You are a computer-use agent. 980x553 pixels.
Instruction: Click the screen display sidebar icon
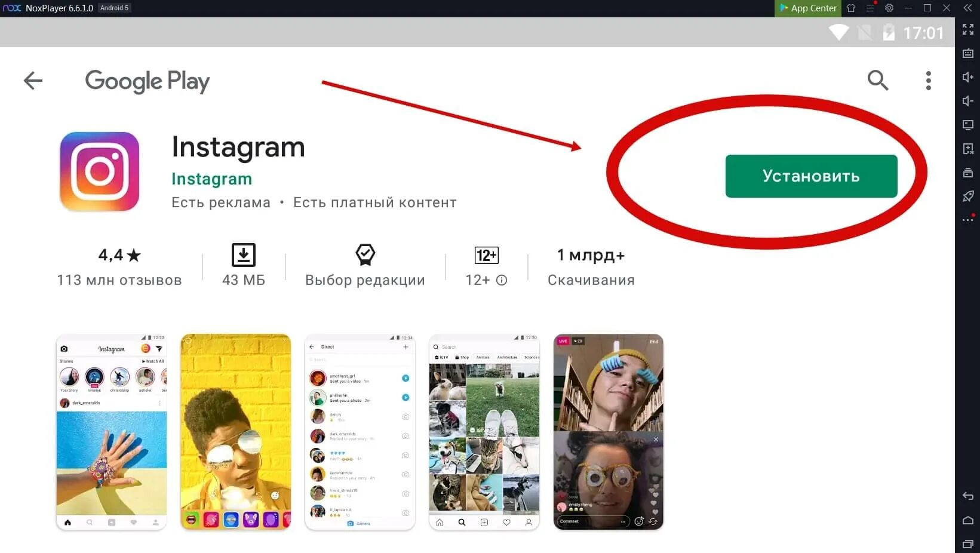(x=968, y=125)
